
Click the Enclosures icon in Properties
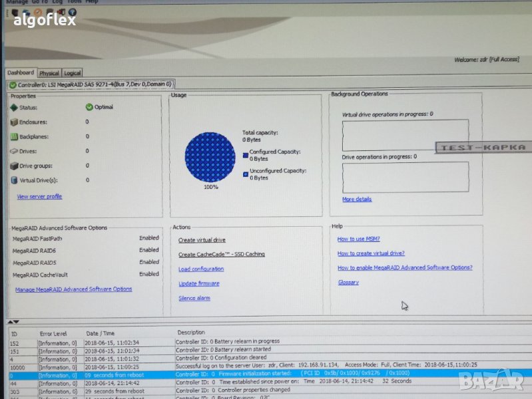click(x=14, y=122)
